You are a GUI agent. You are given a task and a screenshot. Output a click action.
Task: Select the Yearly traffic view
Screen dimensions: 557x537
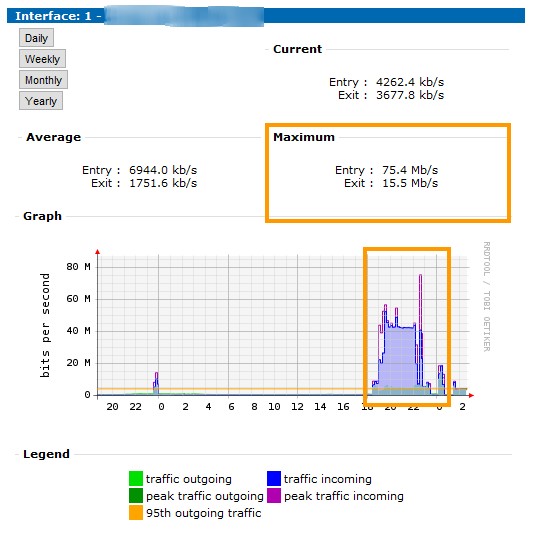pos(41,101)
